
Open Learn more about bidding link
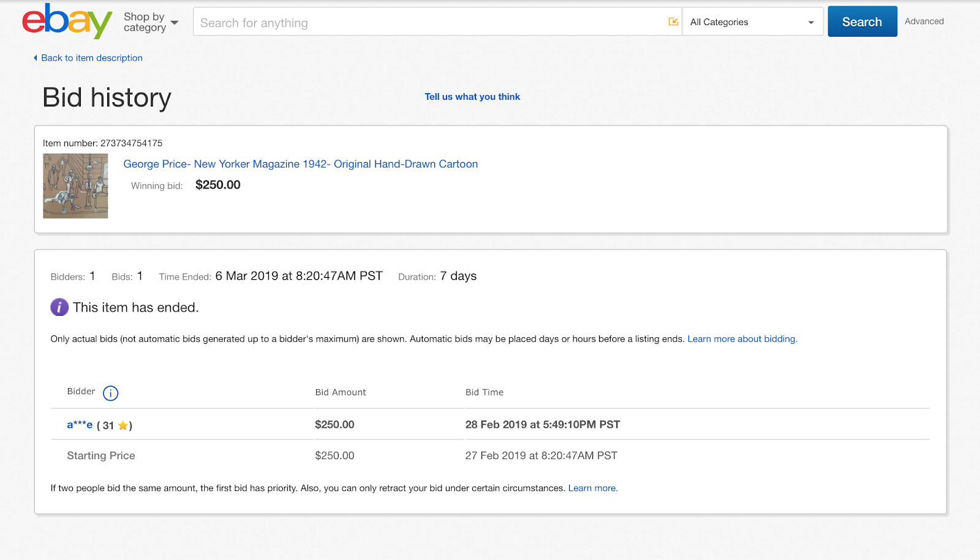(x=742, y=339)
